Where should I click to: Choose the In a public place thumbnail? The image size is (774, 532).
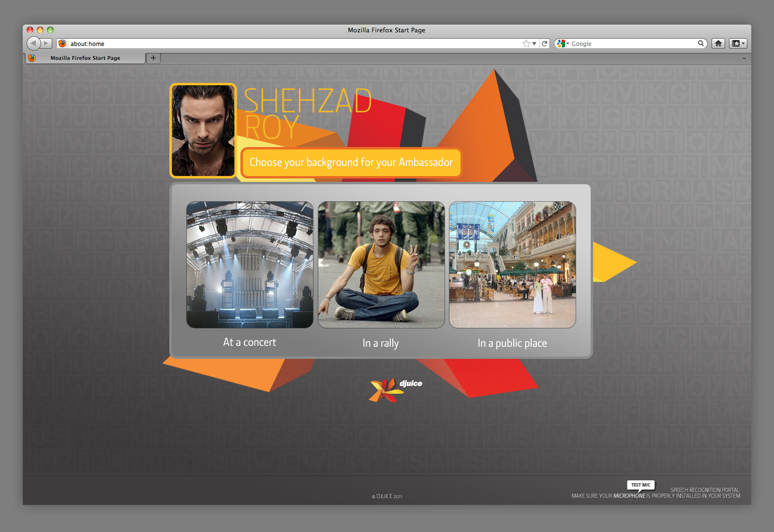tap(512, 265)
